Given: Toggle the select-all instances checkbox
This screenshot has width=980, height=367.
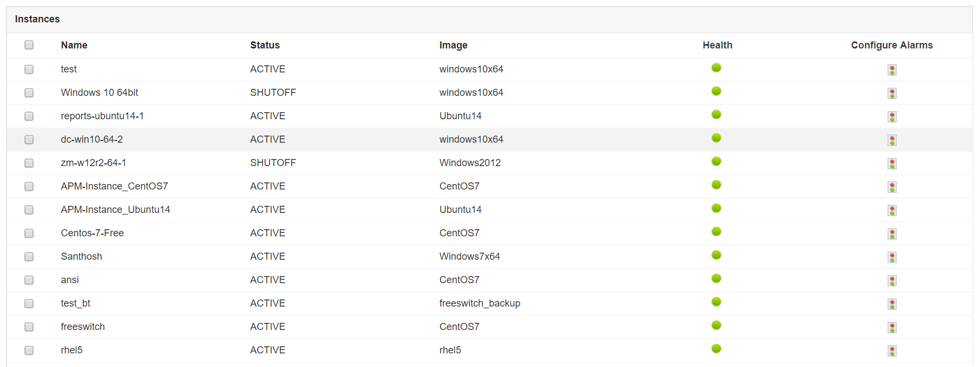Looking at the screenshot, I should pos(29,45).
